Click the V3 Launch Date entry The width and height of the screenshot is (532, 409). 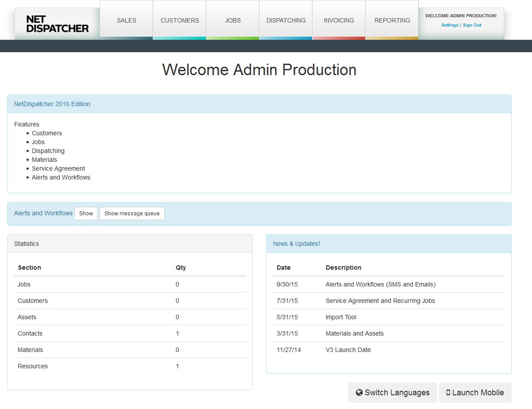[348, 350]
